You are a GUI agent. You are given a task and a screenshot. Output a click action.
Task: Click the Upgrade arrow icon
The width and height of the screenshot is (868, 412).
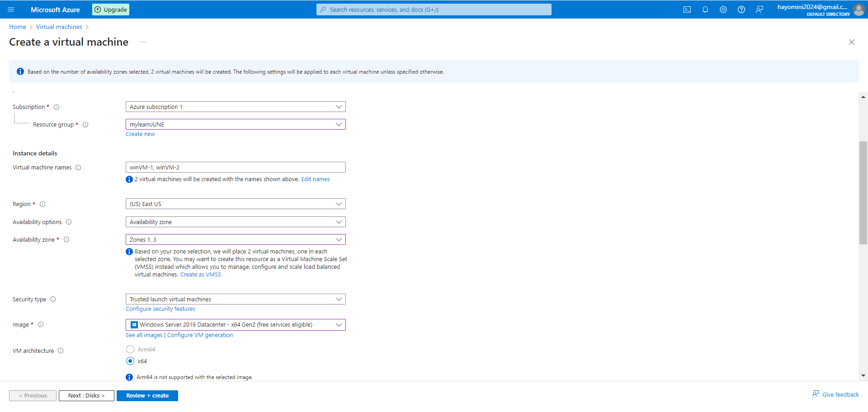[98, 9]
